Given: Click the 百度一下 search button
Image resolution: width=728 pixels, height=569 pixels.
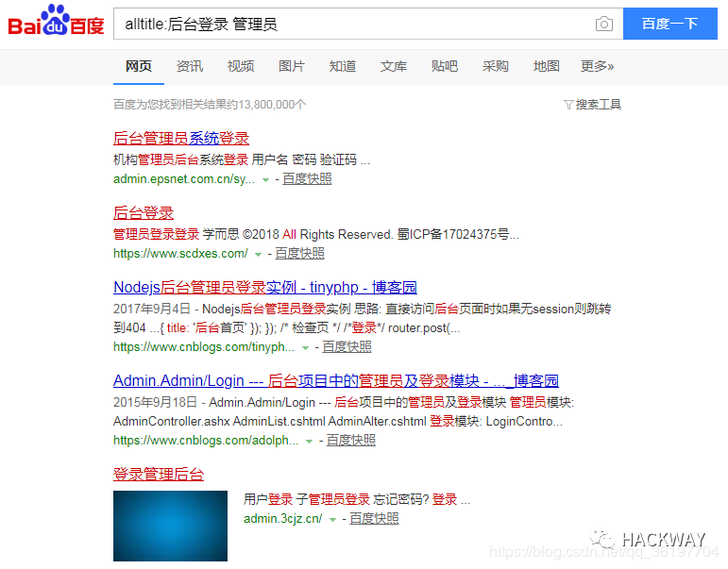Looking at the screenshot, I should click(670, 24).
